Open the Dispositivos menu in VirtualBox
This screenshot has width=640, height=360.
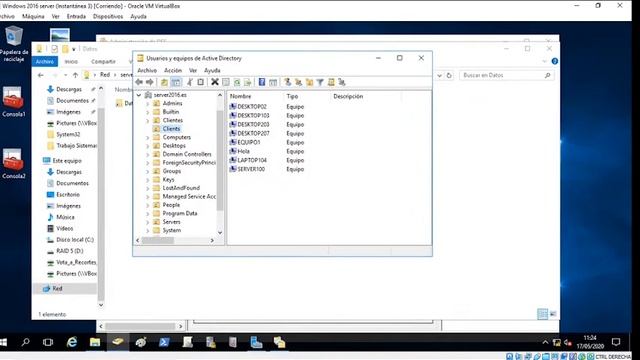tap(108, 16)
